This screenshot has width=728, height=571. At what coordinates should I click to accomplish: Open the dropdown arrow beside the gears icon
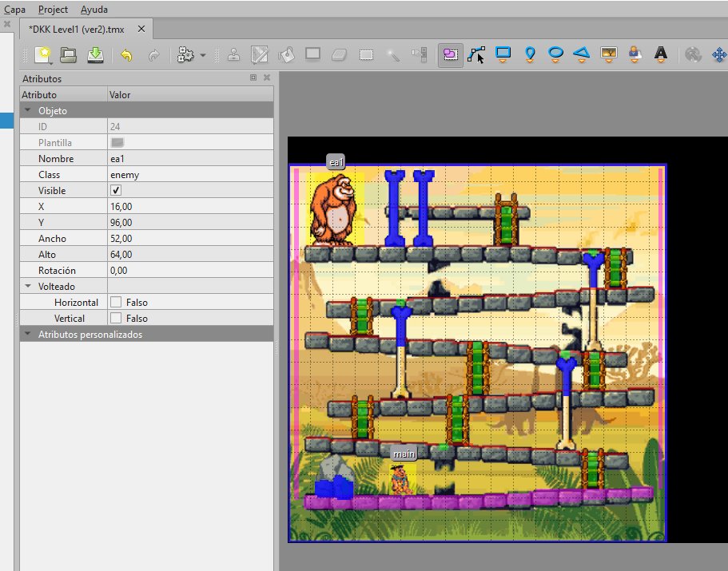pyautogui.click(x=203, y=55)
